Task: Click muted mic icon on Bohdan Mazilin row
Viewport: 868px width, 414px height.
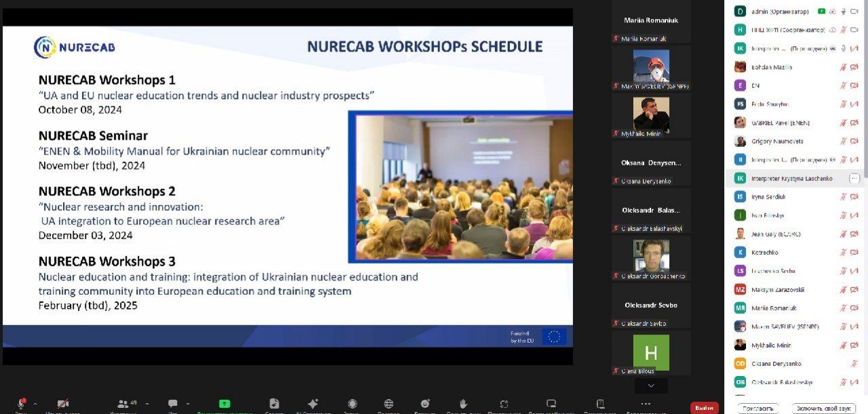Action: [844, 67]
